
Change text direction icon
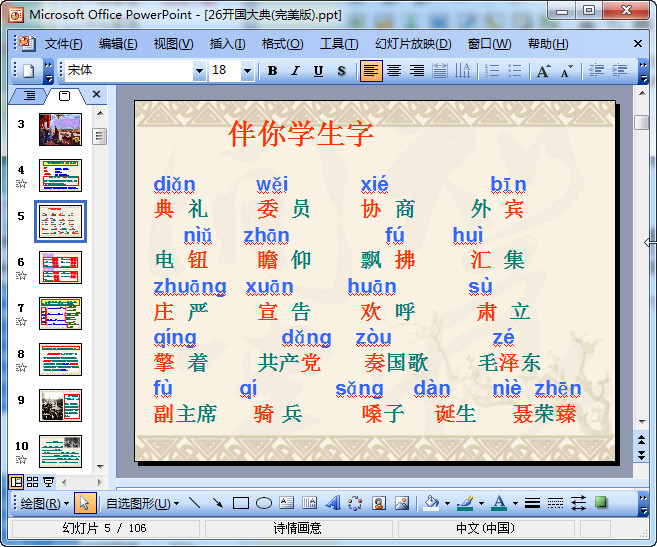(463, 70)
